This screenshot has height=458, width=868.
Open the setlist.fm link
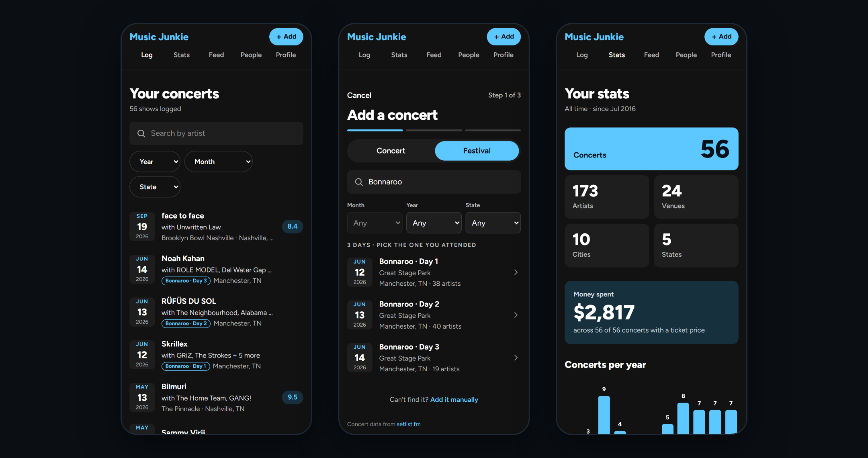coord(409,424)
